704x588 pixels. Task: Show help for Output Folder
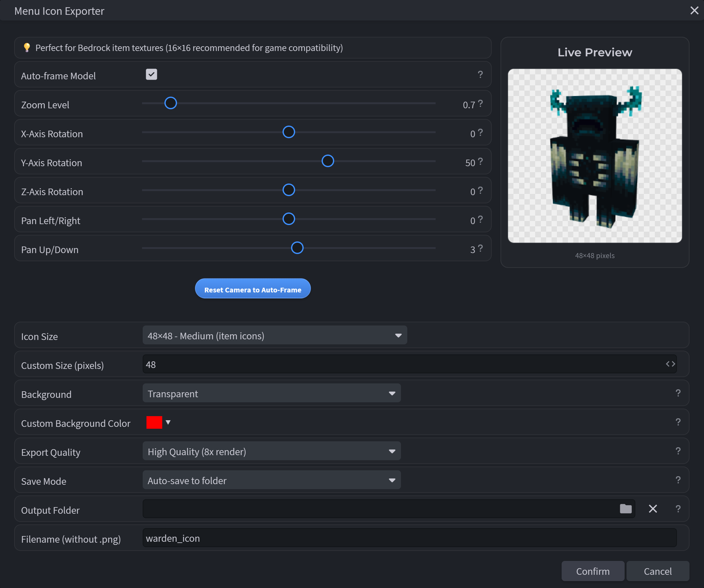click(x=678, y=509)
